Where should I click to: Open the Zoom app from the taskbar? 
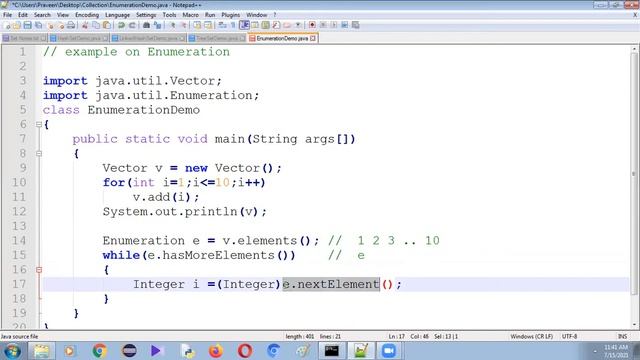pos(389,351)
